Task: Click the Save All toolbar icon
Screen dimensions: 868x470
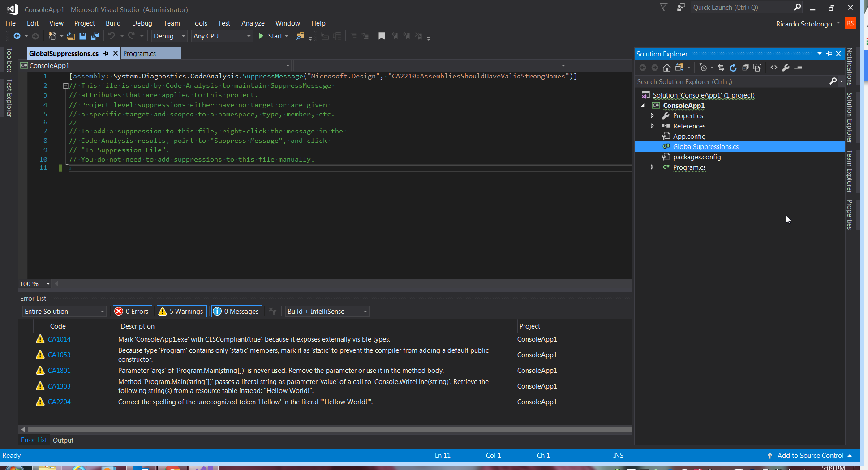Action: point(95,36)
